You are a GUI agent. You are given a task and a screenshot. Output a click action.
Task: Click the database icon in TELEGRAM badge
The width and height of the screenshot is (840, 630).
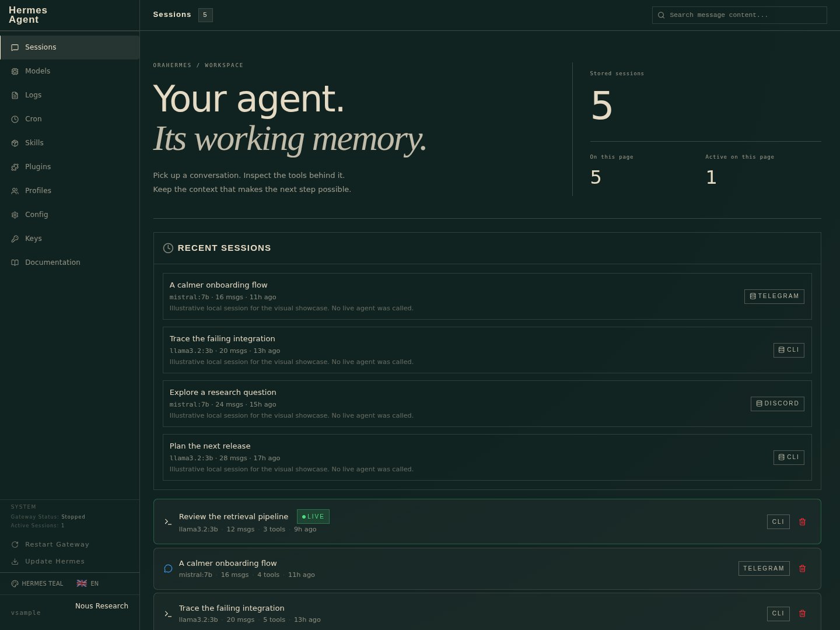click(752, 296)
